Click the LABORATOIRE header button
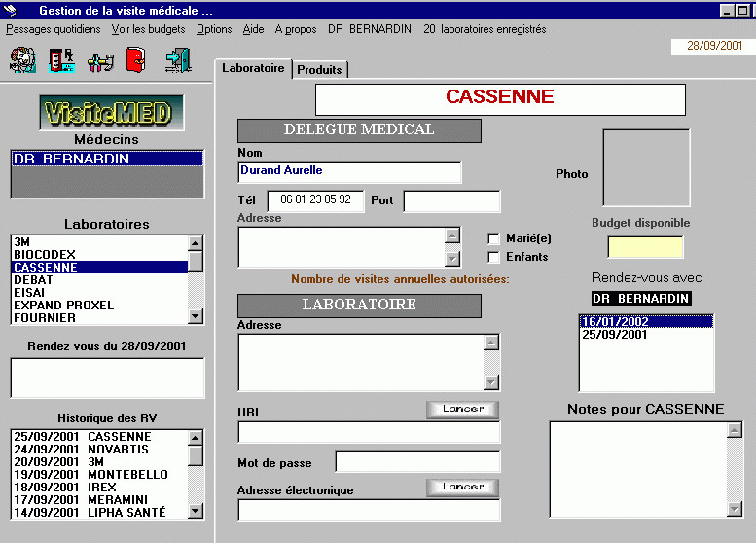Screen dimensions: 756x543 point(359,306)
